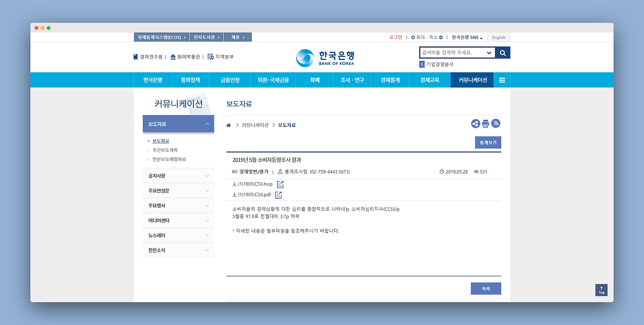
Task: Collapse the 보도자료 sidebar section
Action: click(179, 124)
